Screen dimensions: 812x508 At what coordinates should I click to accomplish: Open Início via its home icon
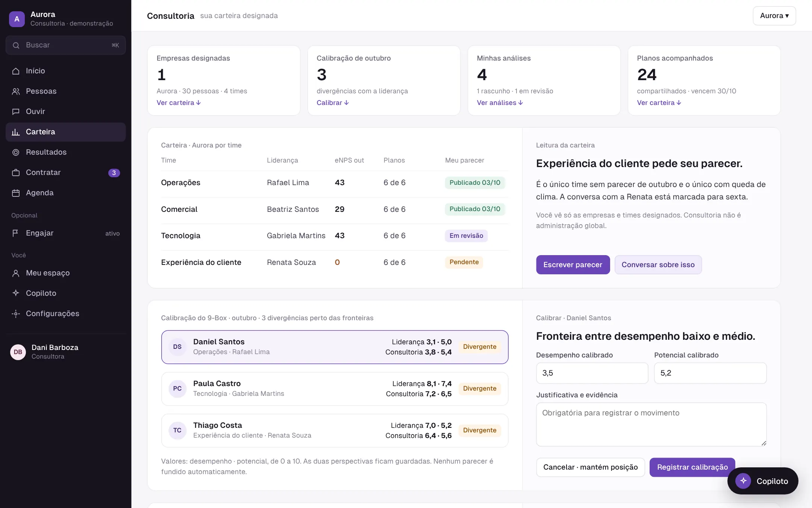pyautogui.click(x=16, y=71)
